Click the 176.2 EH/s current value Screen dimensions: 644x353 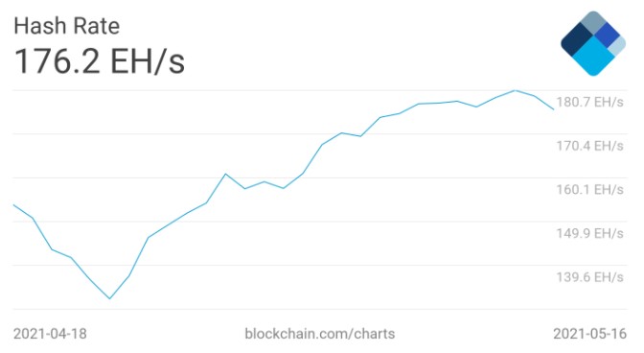[99, 61]
